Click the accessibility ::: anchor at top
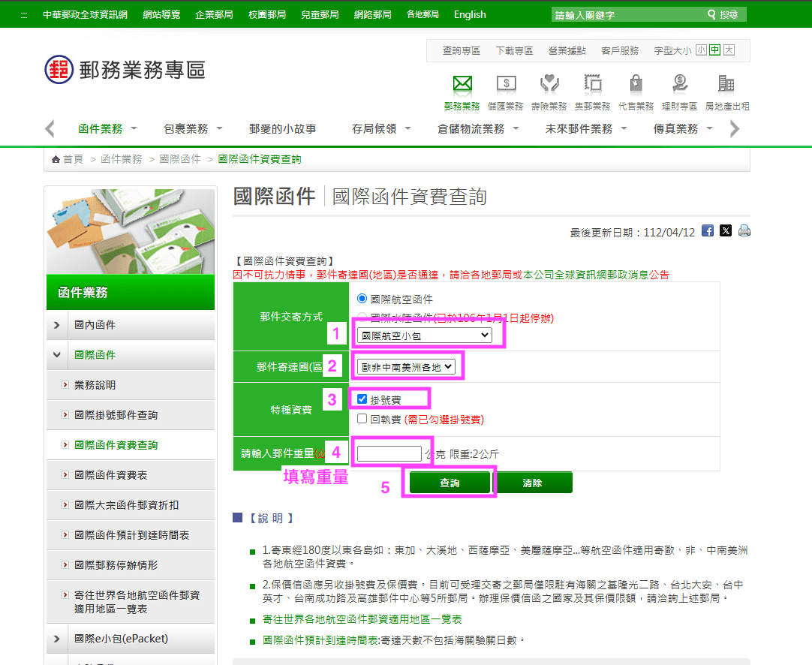812x665 pixels. [x=24, y=15]
